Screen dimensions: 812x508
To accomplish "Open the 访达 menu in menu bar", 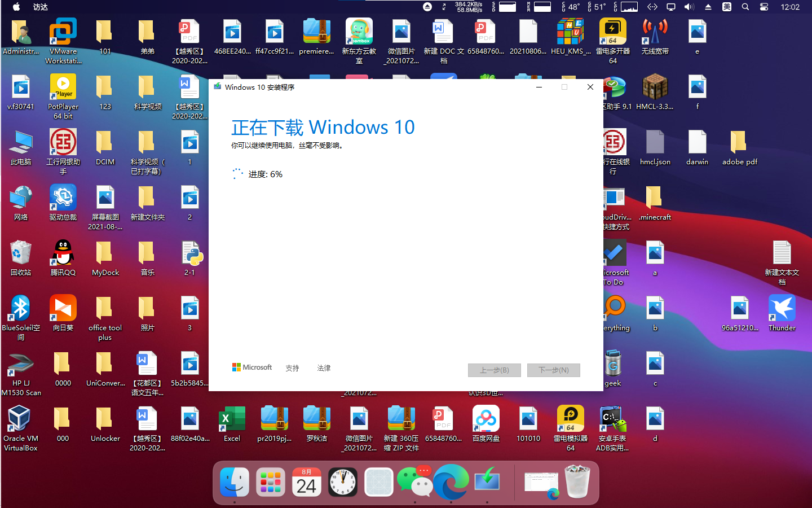I will (41, 7).
